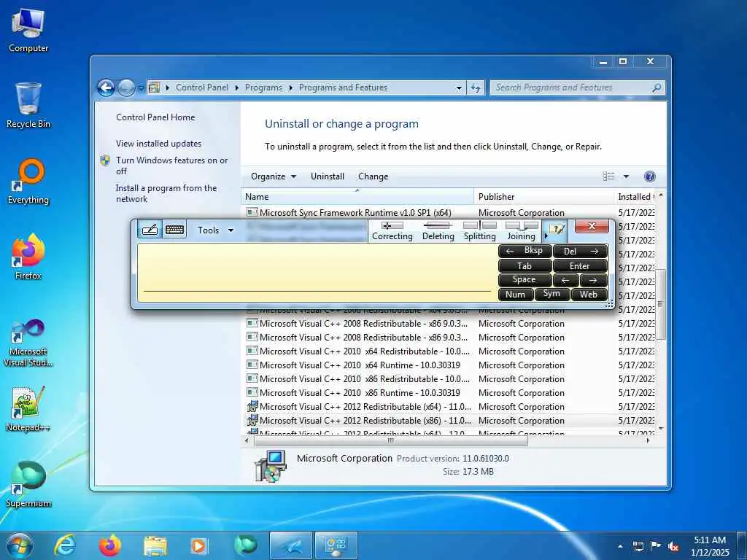Click the Tab key
This screenshot has height=560, width=747.
525,265
